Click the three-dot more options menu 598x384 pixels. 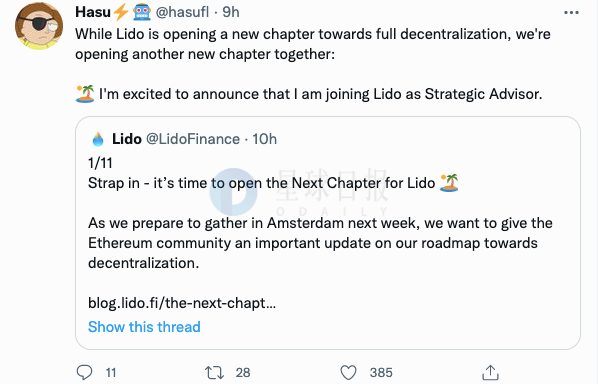point(571,13)
